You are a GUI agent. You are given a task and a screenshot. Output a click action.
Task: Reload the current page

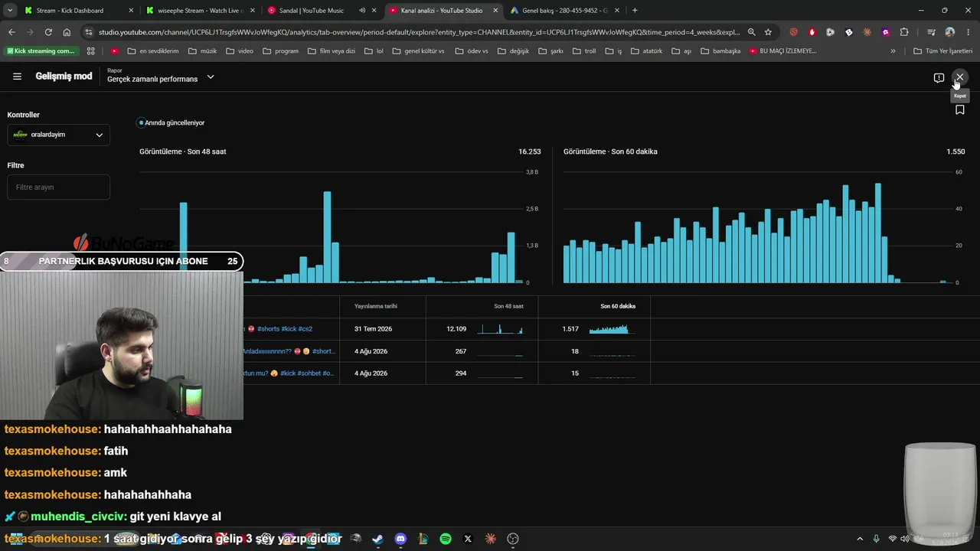click(48, 32)
